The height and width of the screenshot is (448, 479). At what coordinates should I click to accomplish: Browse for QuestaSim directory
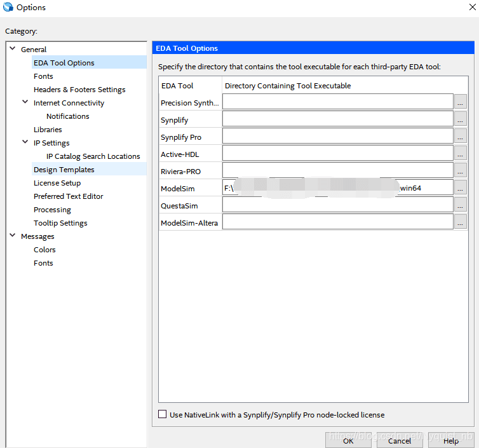[460, 204]
